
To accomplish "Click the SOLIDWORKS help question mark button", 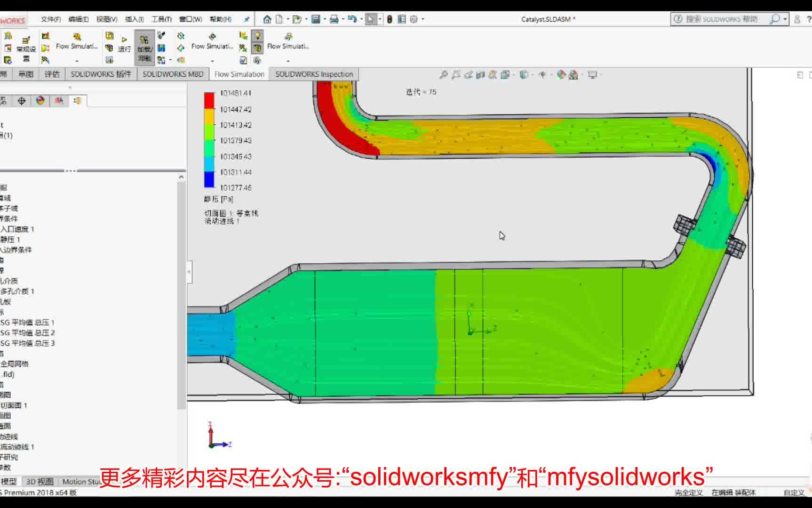I will 809,19.
